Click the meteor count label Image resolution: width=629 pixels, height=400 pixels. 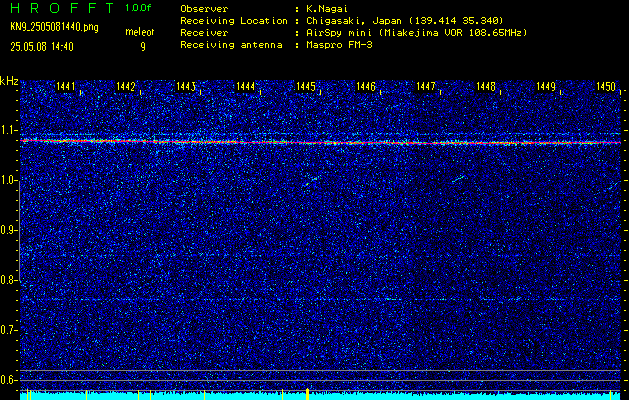pos(140,32)
